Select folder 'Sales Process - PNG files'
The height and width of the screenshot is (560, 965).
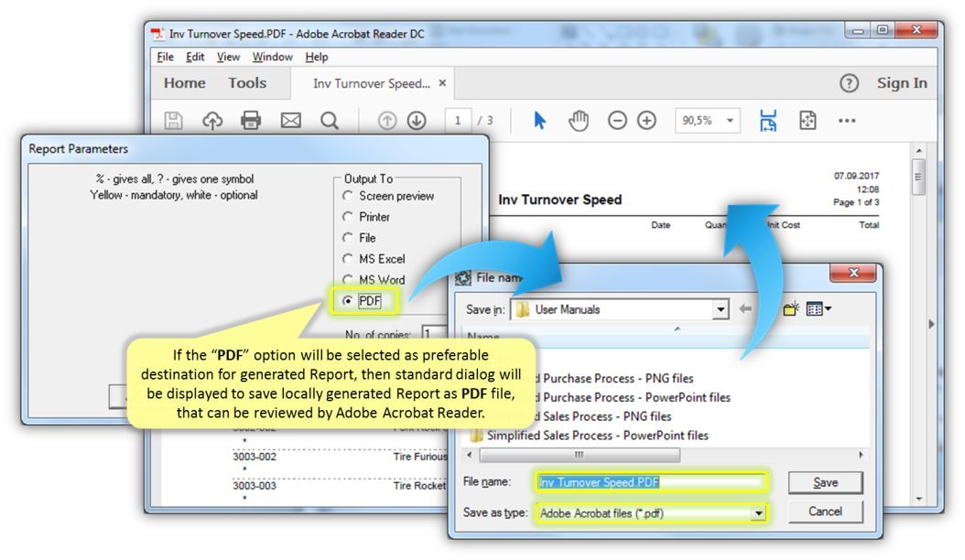coord(607,416)
